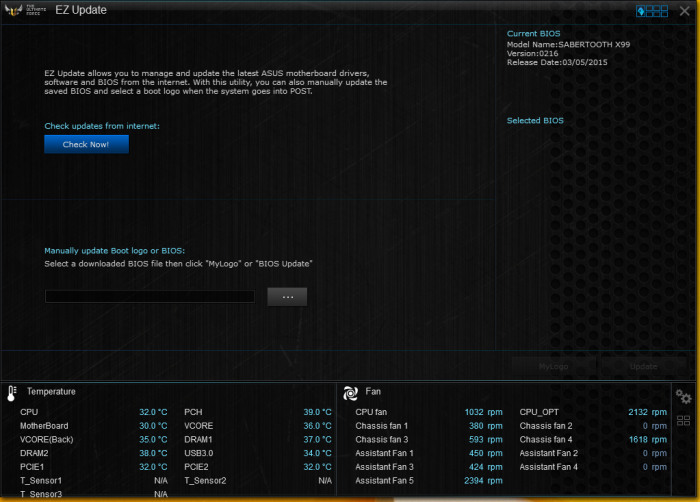Select the Chassis fan 2 label

[x=546, y=426]
